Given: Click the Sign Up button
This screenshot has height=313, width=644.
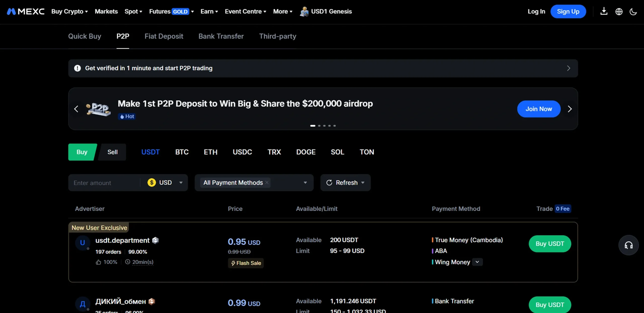Looking at the screenshot, I should tap(568, 12).
